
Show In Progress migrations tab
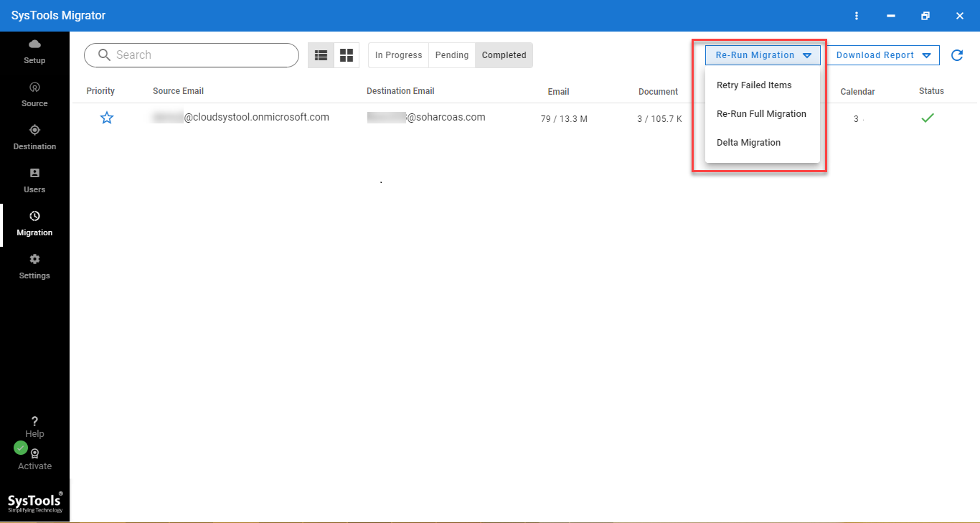(398, 55)
